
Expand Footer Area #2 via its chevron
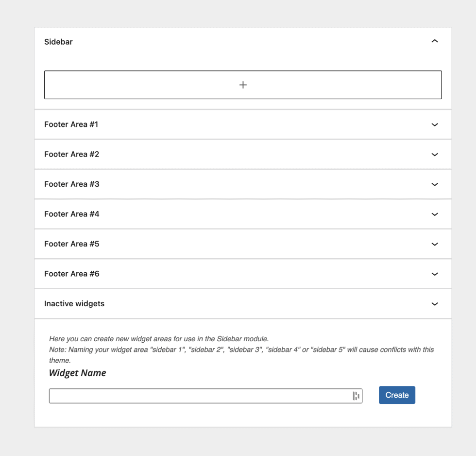click(x=435, y=154)
